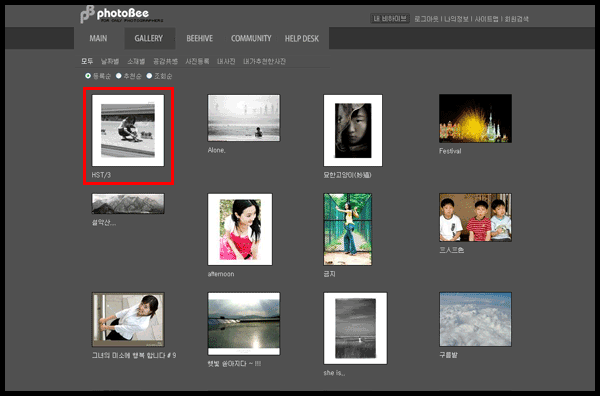The width and height of the screenshot is (600, 396).
Task: Click the 三人三色 caption text
Action: [452, 250]
